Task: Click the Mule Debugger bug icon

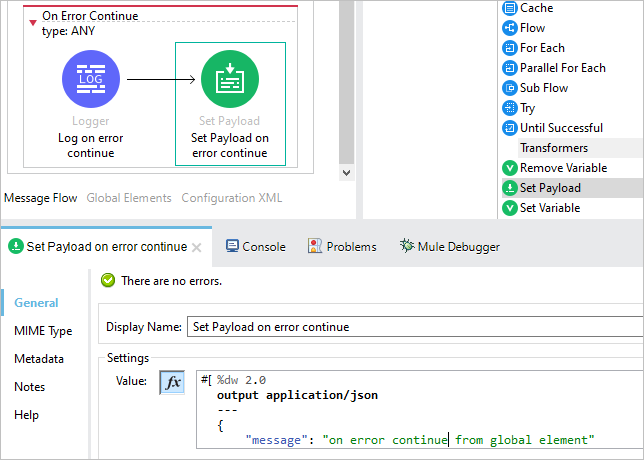Action: tap(407, 246)
